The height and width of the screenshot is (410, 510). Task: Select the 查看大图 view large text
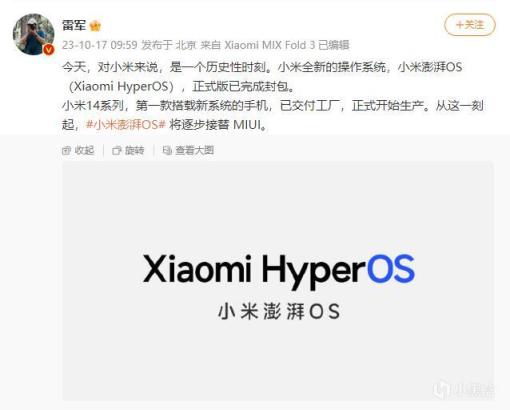point(194,151)
